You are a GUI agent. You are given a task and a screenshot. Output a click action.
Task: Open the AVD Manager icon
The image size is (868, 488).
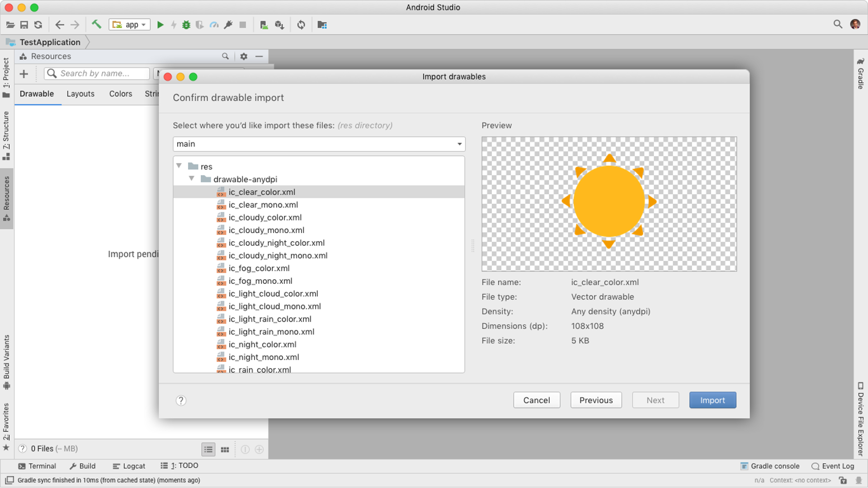[264, 25]
